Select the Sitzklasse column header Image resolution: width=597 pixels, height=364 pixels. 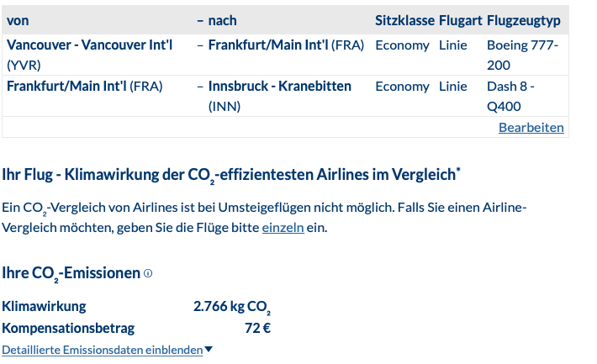pyautogui.click(x=404, y=20)
